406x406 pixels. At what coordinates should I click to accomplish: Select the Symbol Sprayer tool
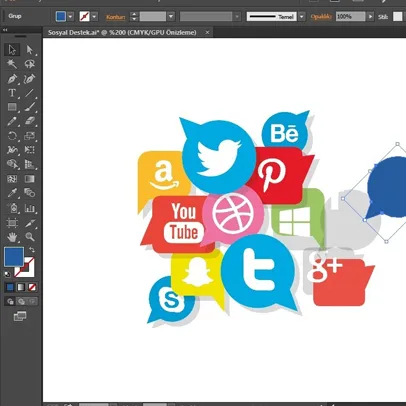(x=12, y=208)
